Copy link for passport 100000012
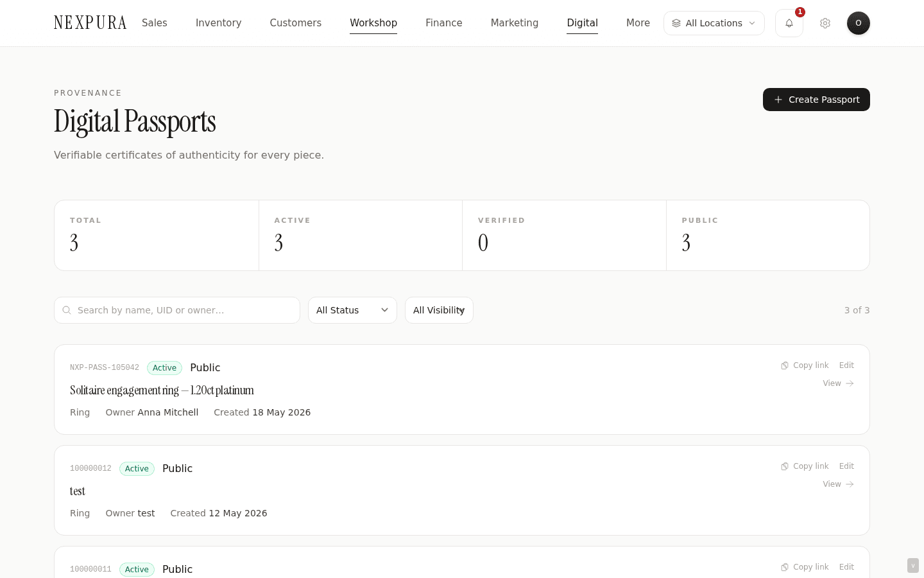Screen dimensions: 924x578 coord(805,466)
